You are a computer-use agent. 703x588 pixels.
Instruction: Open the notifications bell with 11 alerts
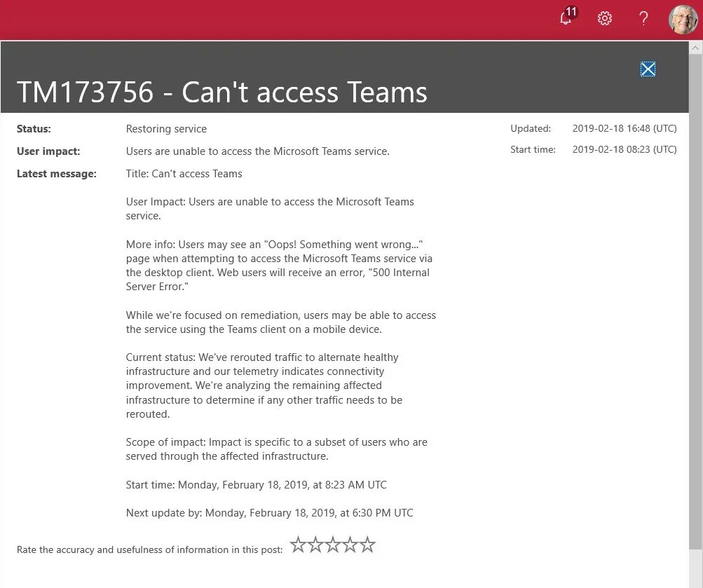pos(567,17)
